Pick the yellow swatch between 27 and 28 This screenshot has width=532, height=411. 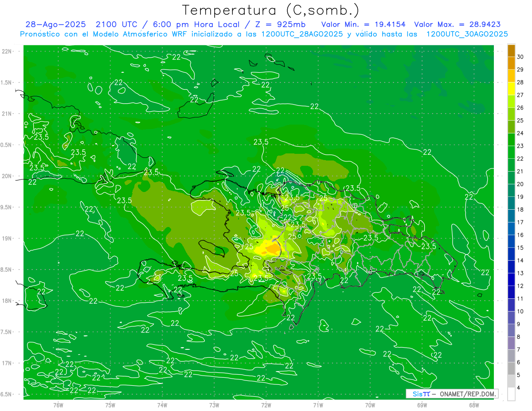coord(511,89)
